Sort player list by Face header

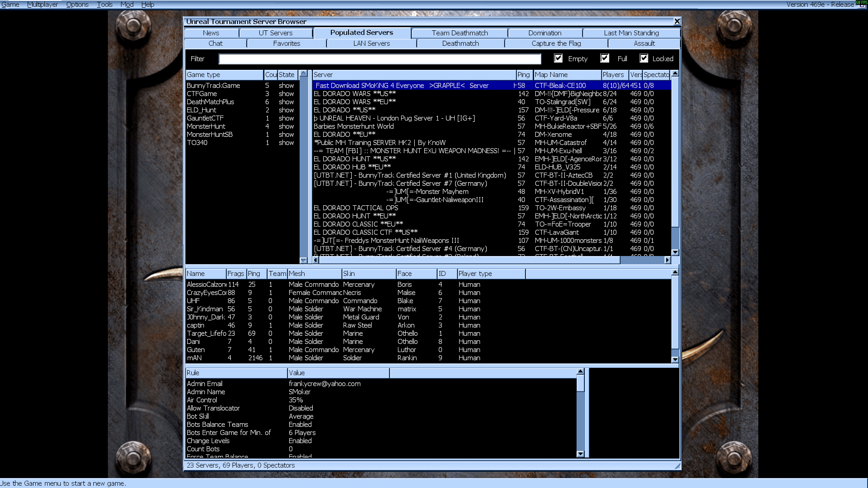(417, 274)
